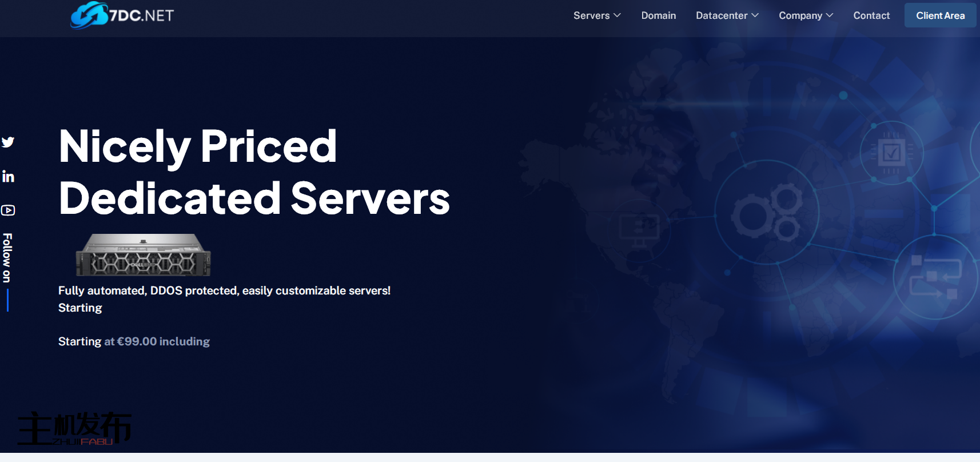
Task: Click the Dell rack server image
Action: [144, 255]
